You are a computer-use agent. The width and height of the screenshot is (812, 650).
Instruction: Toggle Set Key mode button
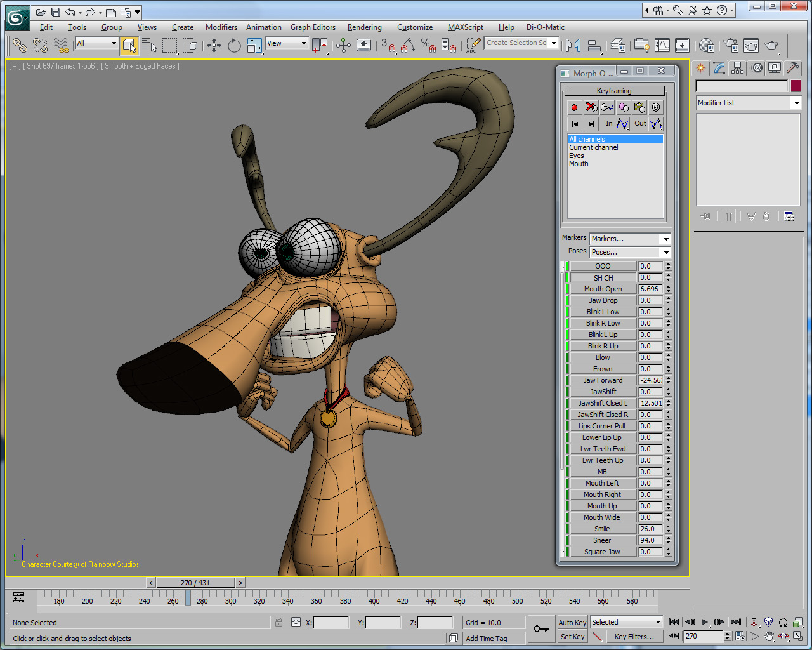pyautogui.click(x=572, y=637)
